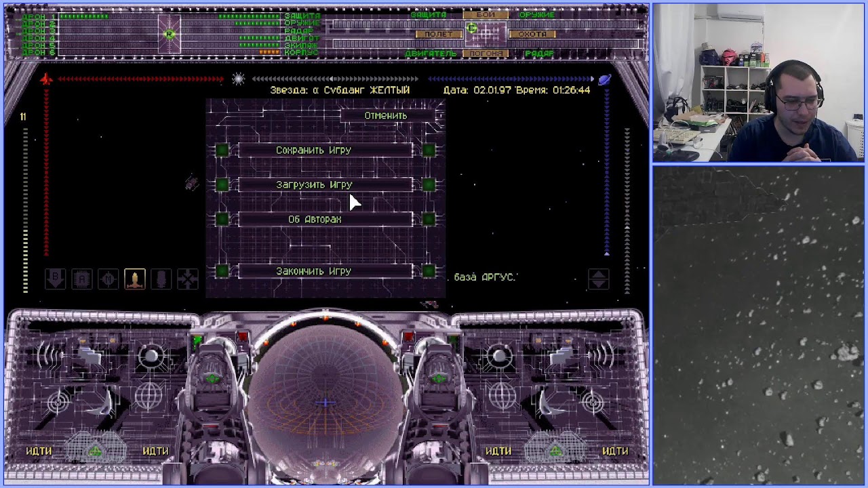Switch to ПОЛЕТ mode

coord(438,34)
